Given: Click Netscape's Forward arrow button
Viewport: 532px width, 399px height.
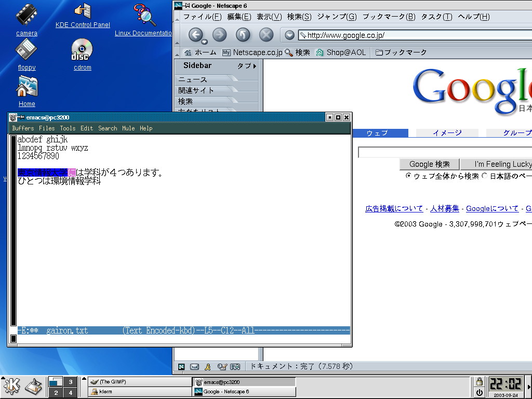Looking at the screenshot, I should (x=220, y=35).
